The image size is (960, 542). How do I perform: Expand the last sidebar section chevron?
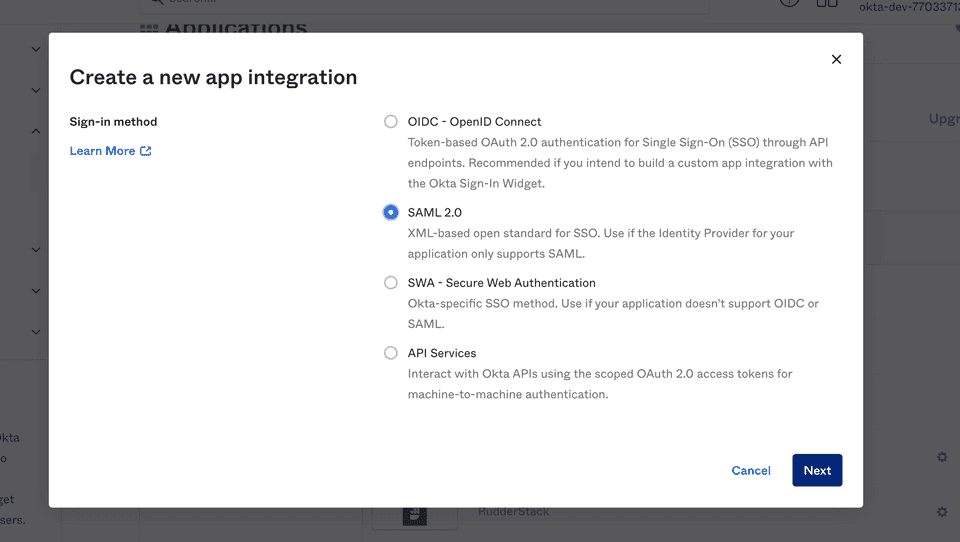(x=36, y=332)
